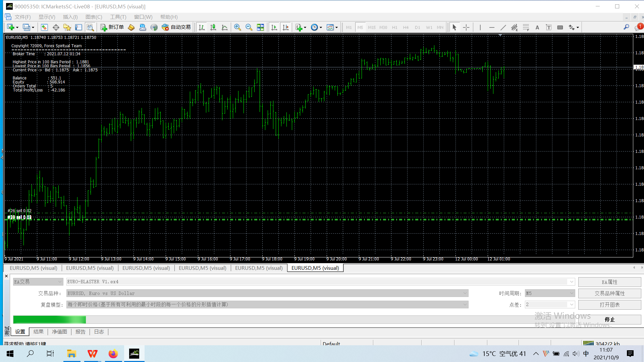Click the zoom in magnifier icon

pyautogui.click(x=237, y=27)
